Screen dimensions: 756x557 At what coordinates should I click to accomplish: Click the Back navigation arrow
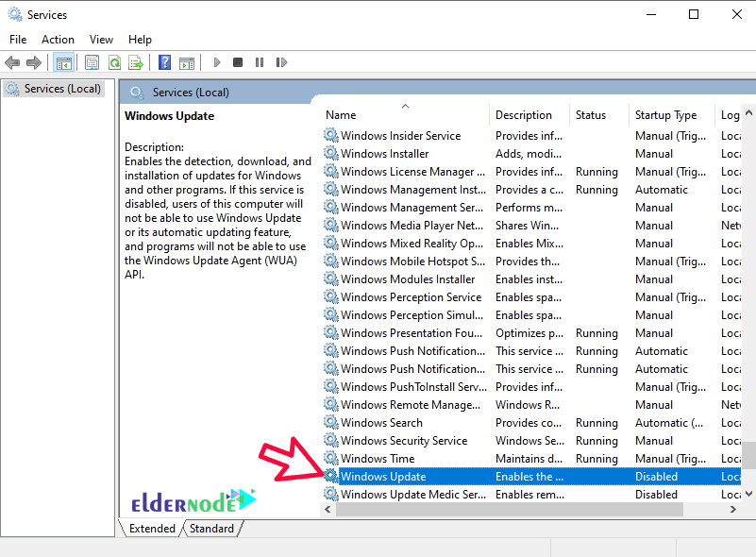tap(12, 62)
